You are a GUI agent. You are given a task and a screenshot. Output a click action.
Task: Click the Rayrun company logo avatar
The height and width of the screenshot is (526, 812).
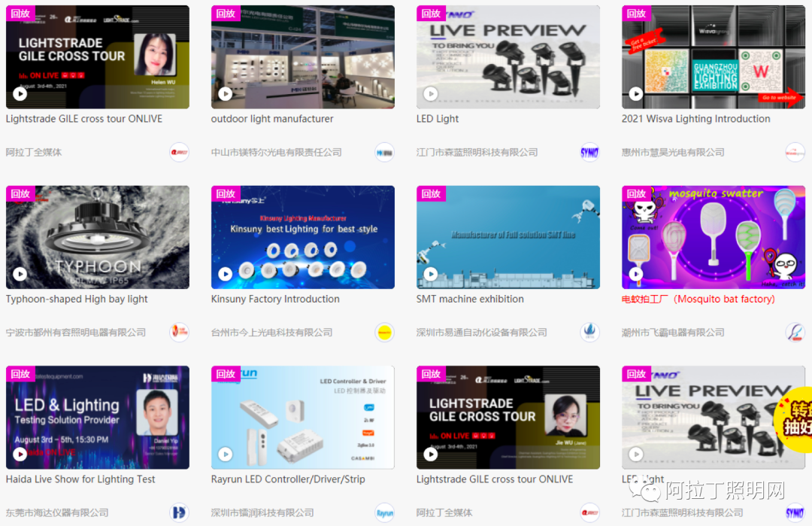coord(384,512)
